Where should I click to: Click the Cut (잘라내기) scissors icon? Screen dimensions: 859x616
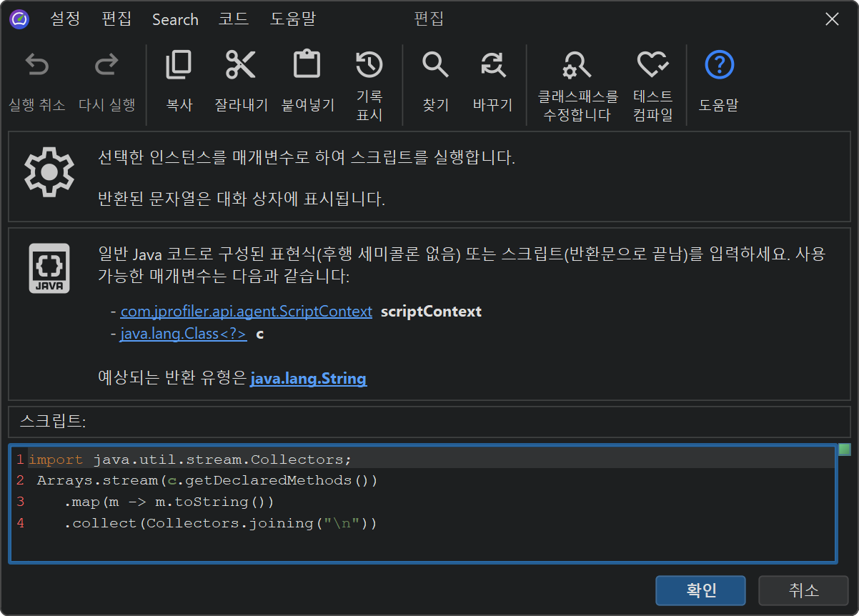click(241, 65)
